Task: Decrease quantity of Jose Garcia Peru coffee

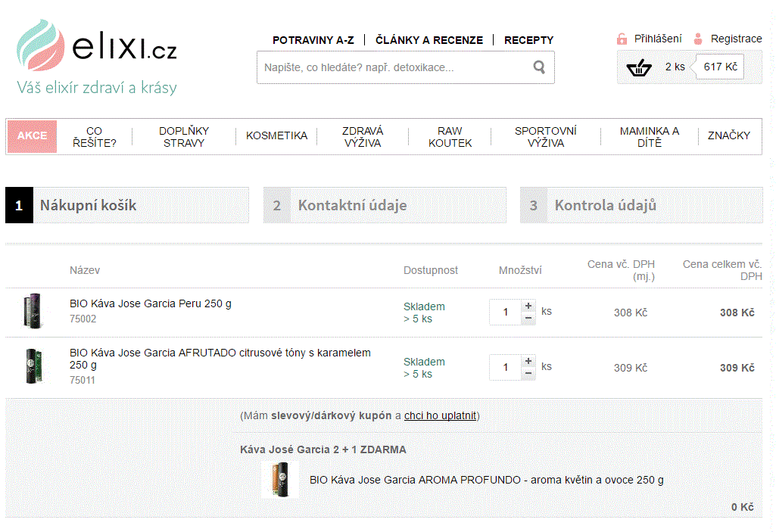Action: pyautogui.click(x=528, y=318)
